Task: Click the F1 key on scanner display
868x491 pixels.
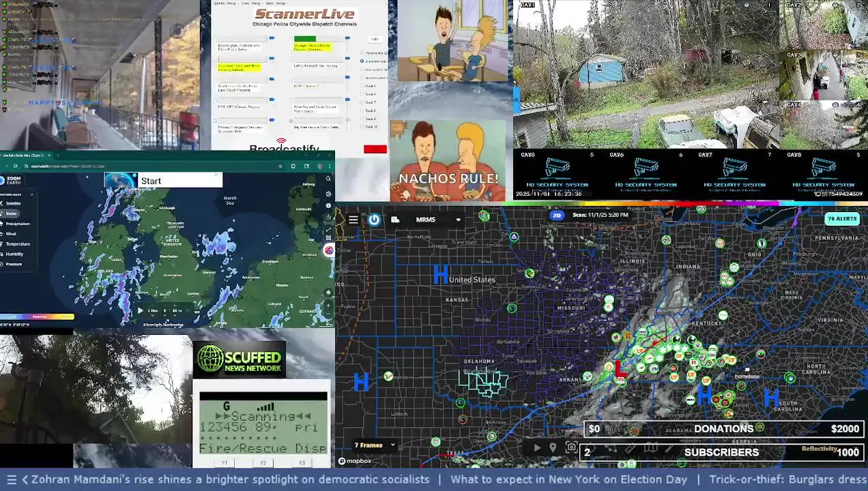Action: (225, 463)
